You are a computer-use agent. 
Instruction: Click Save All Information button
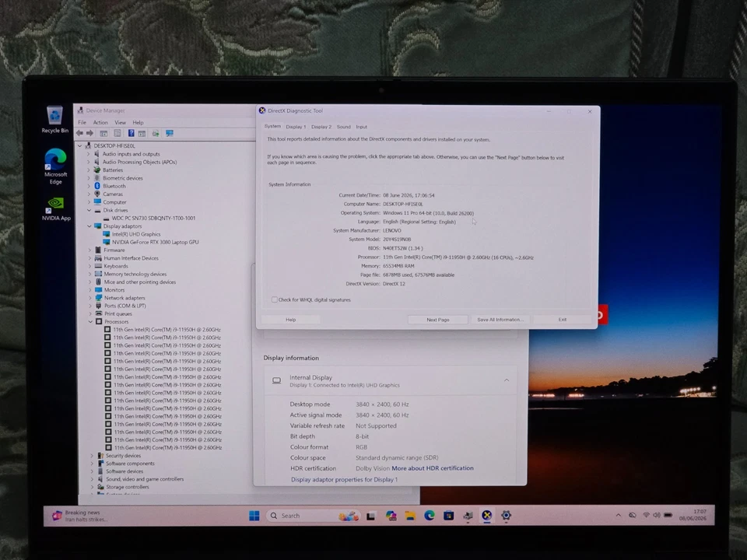click(500, 320)
